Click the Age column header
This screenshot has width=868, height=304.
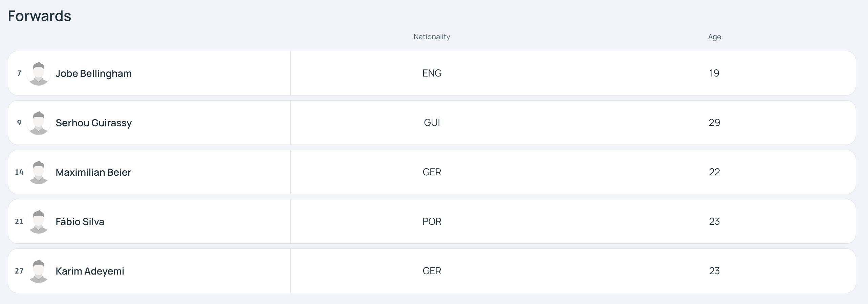click(714, 37)
